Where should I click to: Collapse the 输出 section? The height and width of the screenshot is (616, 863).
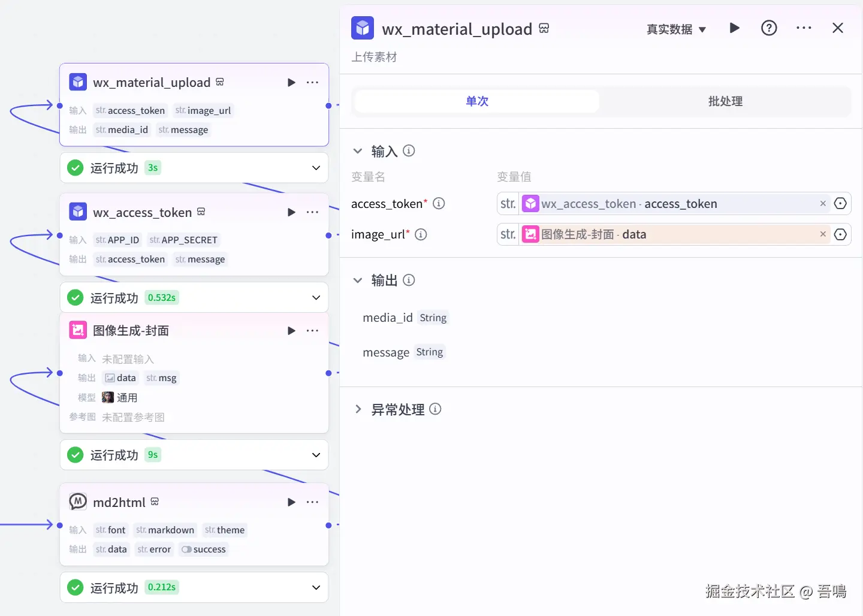click(358, 280)
